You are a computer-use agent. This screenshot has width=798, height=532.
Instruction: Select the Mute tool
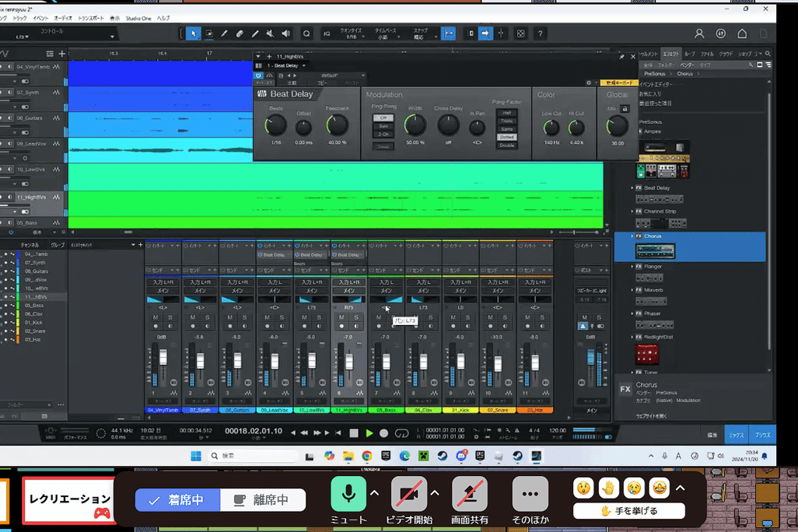(x=270, y=33)
